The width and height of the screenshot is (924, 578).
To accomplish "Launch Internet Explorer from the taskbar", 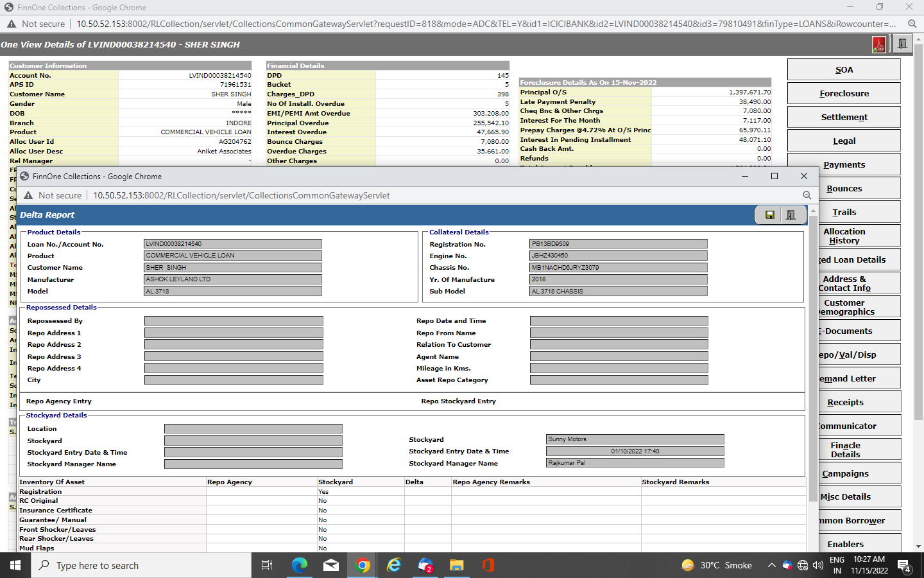I will (x=394, y=565).
